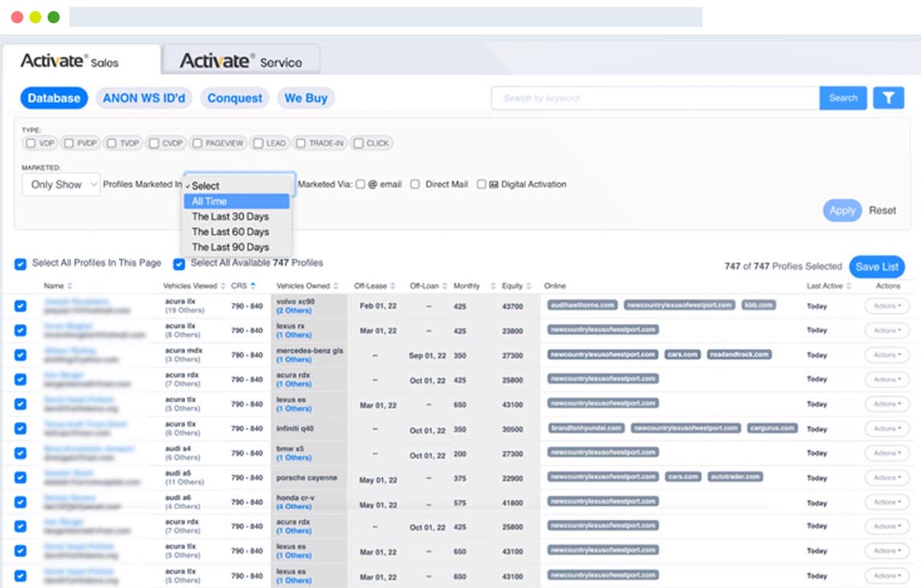Toggle the CVDP type checkbox
921x588 pixels.
153,143
